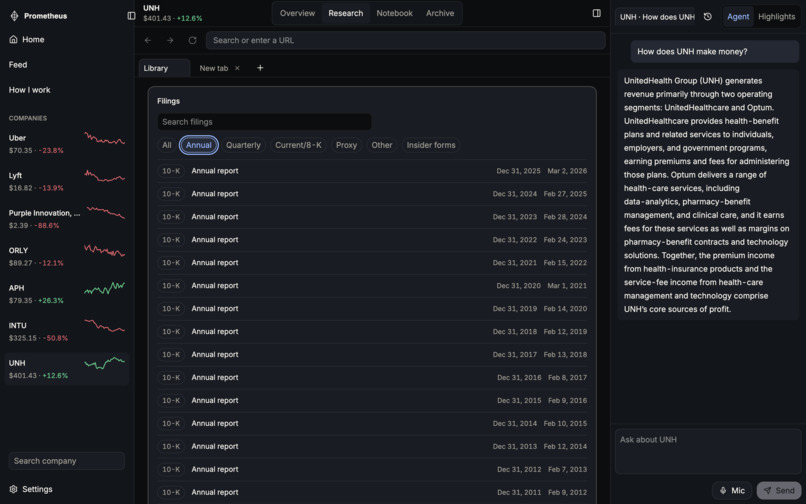
Task: Switch to Agent mode
Action: tap(738, 16)
